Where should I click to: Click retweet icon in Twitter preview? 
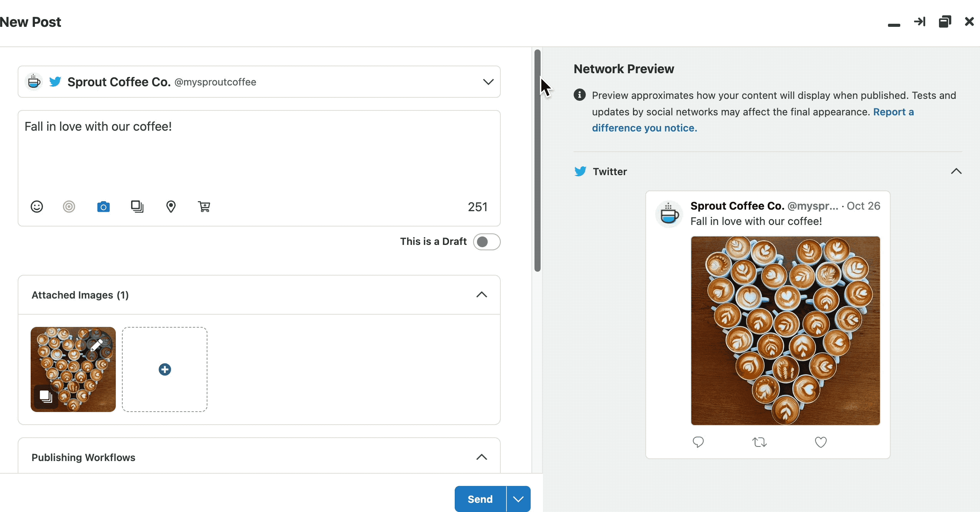(759, 442)
